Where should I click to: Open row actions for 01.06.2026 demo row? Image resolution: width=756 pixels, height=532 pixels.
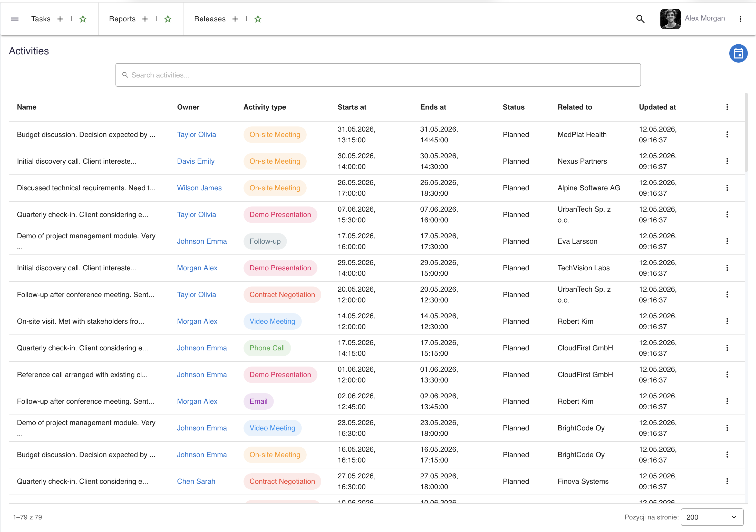point(727,374)
